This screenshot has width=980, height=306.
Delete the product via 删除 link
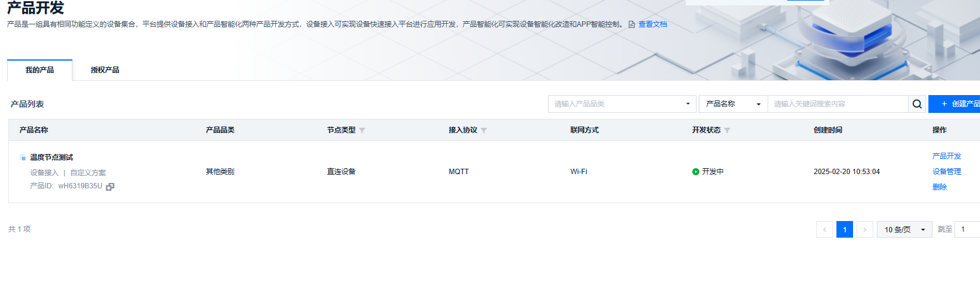tap(939, 187)
